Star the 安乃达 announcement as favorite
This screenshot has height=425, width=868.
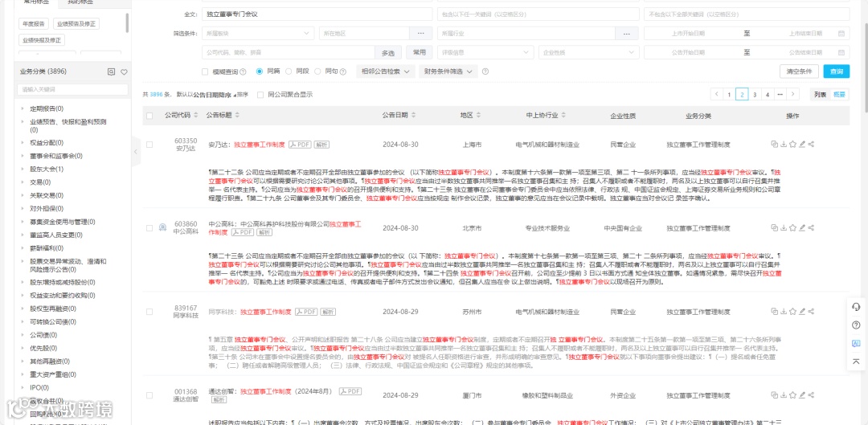(792, 145)
